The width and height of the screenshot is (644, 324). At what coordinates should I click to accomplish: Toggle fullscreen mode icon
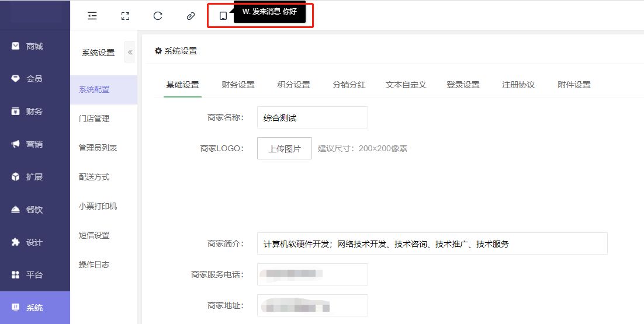(125, 16)
